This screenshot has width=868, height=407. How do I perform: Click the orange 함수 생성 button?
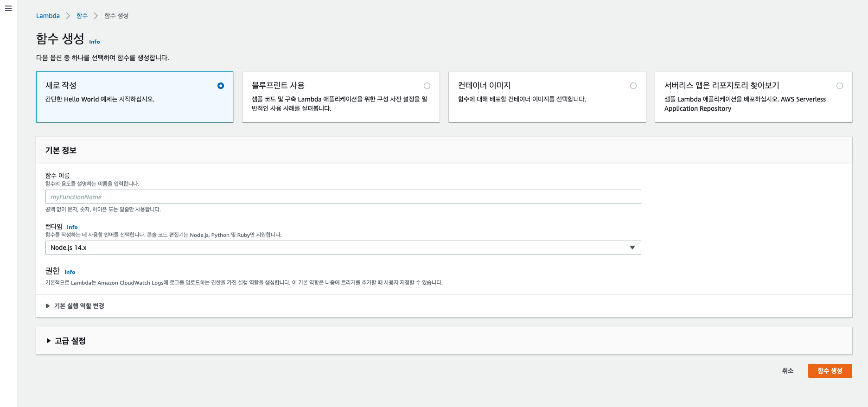(830, 371)
